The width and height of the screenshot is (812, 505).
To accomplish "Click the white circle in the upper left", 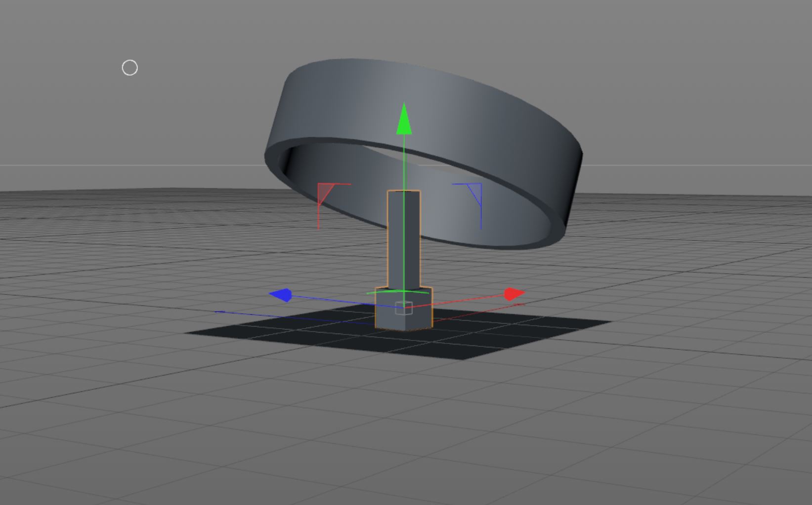I will [x=129, y=67].
